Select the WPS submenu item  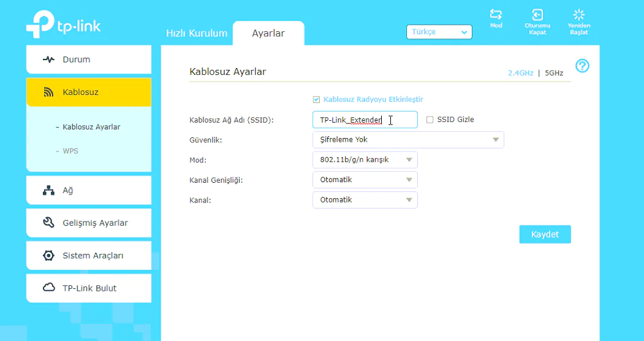click(70, 151)
